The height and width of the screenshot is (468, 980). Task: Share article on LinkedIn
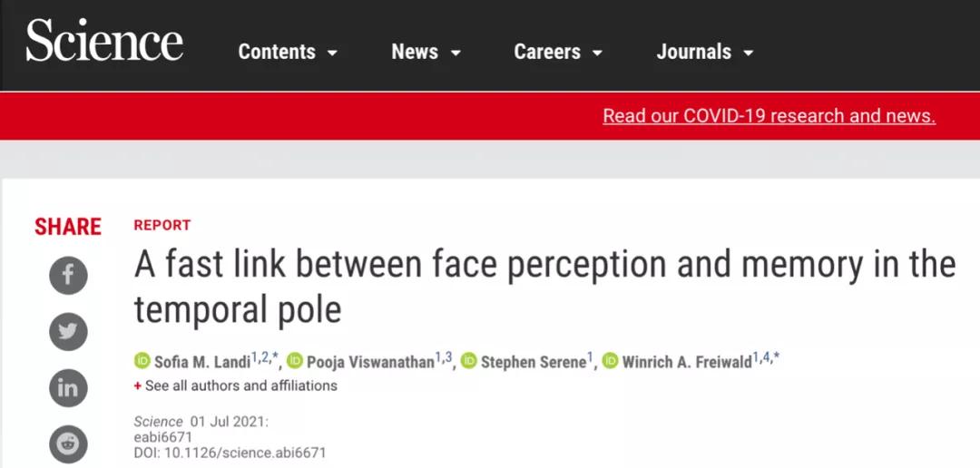click(68, 388)
